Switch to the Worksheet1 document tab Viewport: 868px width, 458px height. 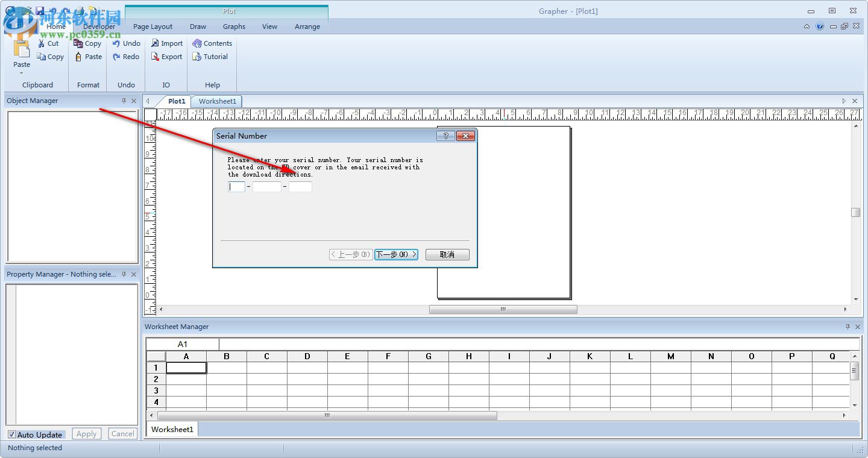tap(218, 101)
